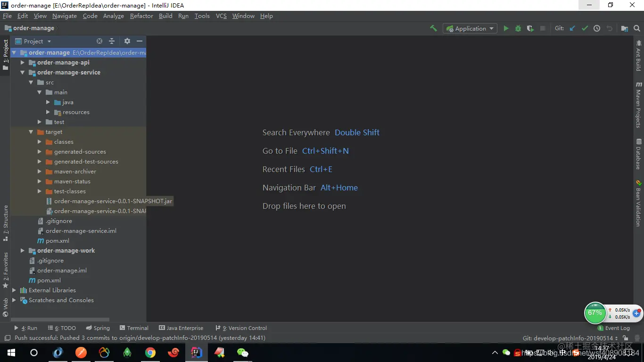Viewport: 644px width, 362px height.
Task: Open the Application run configuration dropdown
Action: [470, 29]
